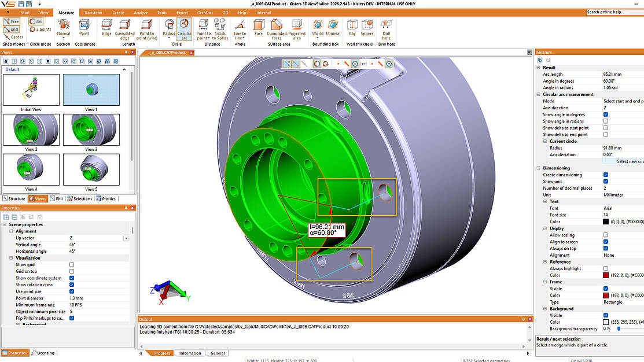The image size is (644, 362).
Task: Open the Transform ribbon tab
Action: point(93,13)
